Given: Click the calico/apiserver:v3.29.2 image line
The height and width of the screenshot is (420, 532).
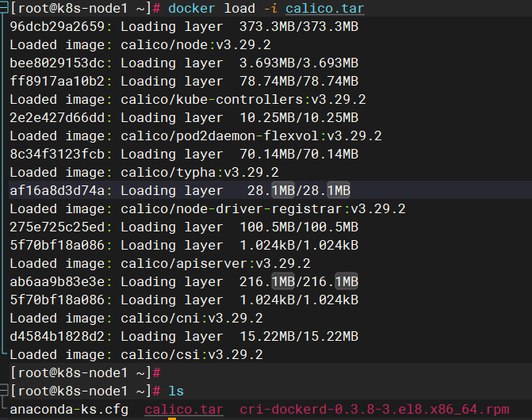Looking at the screenshot, I should pos(160,263).
